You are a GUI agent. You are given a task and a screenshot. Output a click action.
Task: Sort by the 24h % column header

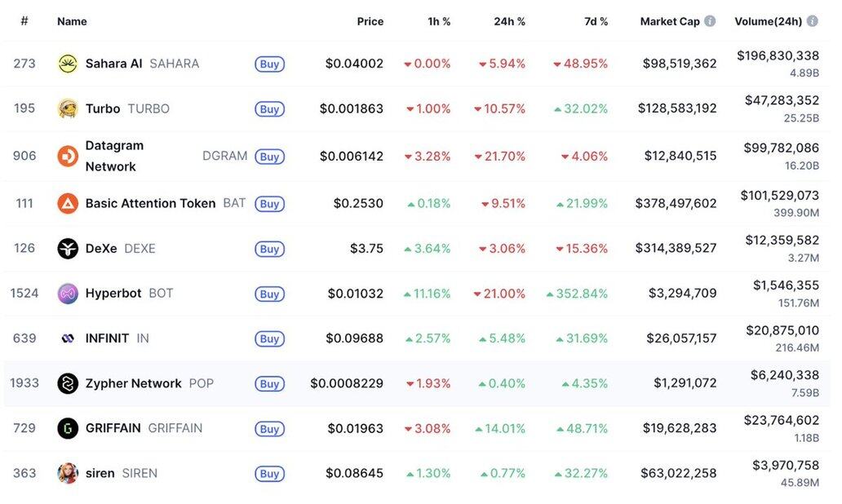tap(509, 21)
